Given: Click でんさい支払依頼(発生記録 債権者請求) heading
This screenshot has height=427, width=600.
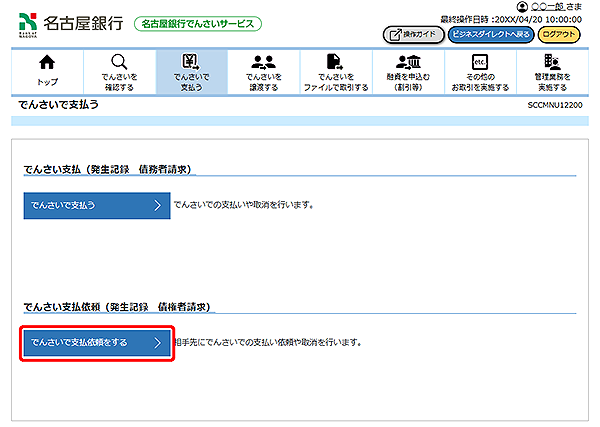Looking at the screenshot, I should point(122,306).
